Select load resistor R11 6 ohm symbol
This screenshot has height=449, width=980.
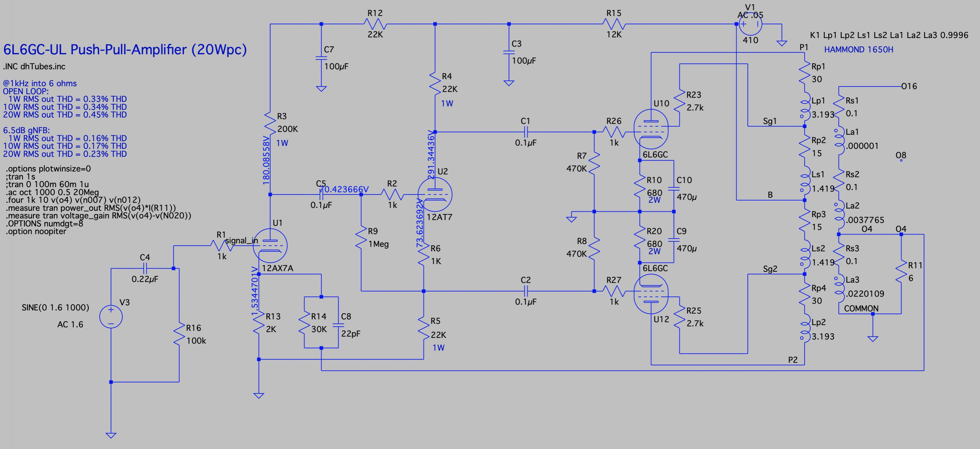tap(901, 271)
